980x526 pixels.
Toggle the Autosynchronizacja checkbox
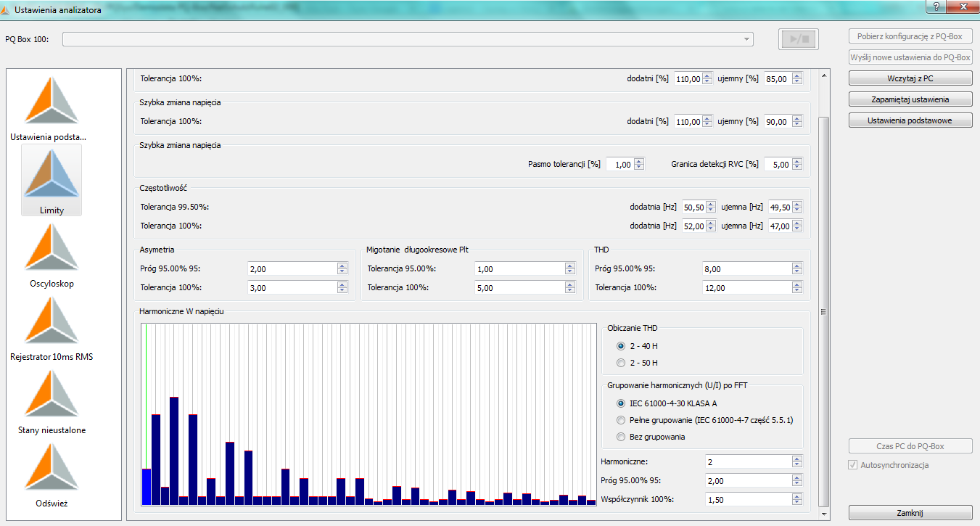[x=852, y=465]
